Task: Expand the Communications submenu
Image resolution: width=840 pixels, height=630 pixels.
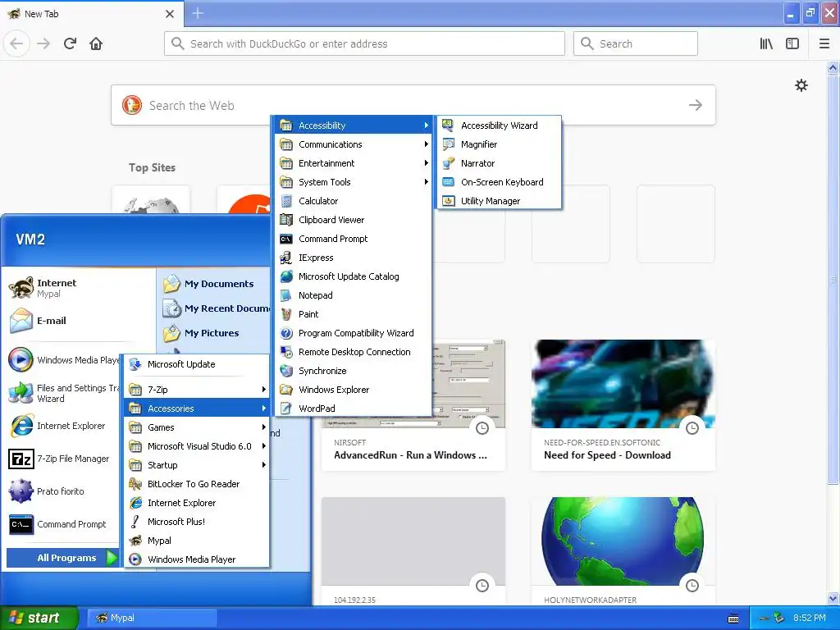Action: (x=354, y=144)
